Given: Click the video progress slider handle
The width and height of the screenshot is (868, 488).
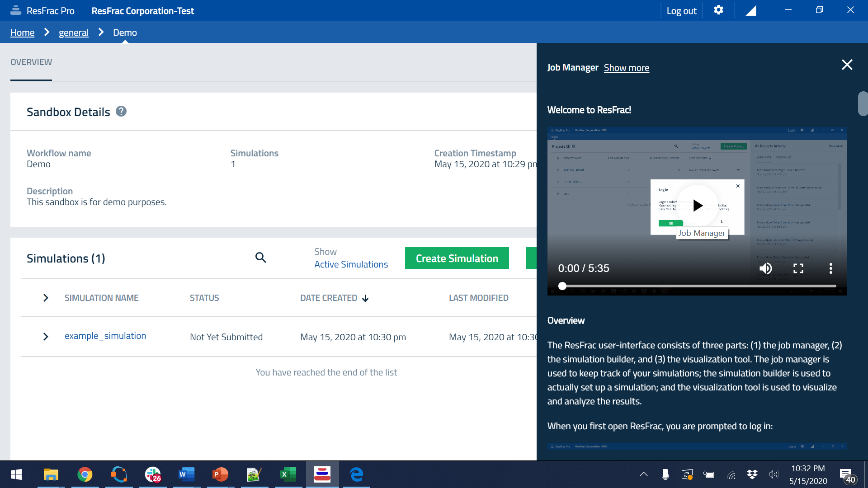Looking at the screenshot, I should (x=562, y=286).
